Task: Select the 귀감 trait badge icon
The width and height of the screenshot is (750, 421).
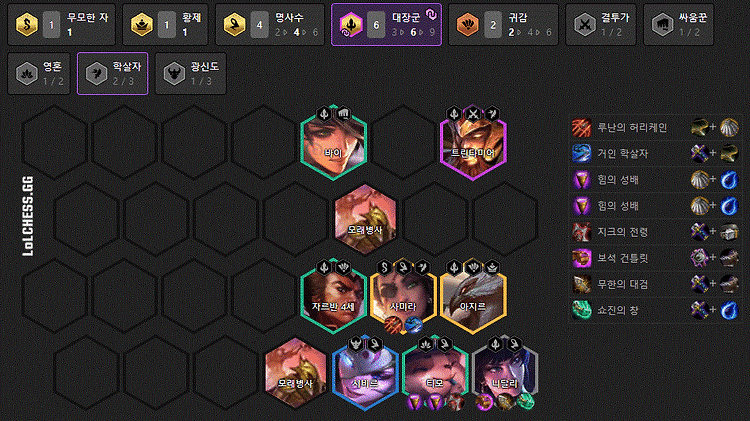Action: click(x=467, y=24)
